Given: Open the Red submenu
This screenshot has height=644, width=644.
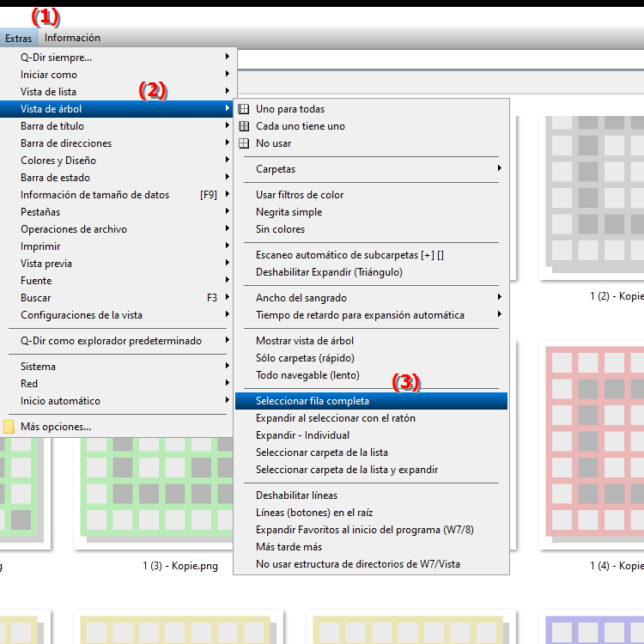Looking at the screenshot, I should coord(116,384).
